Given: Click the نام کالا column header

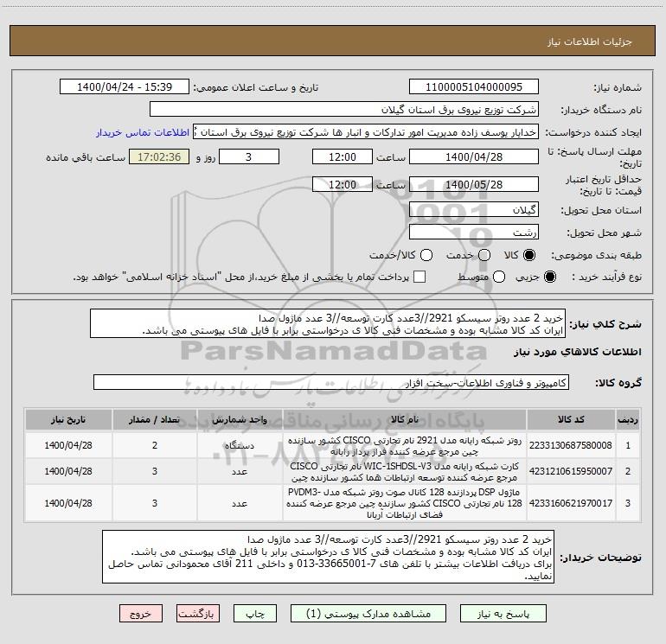Looking at the screenshot, I should click(x=405, y=420).
